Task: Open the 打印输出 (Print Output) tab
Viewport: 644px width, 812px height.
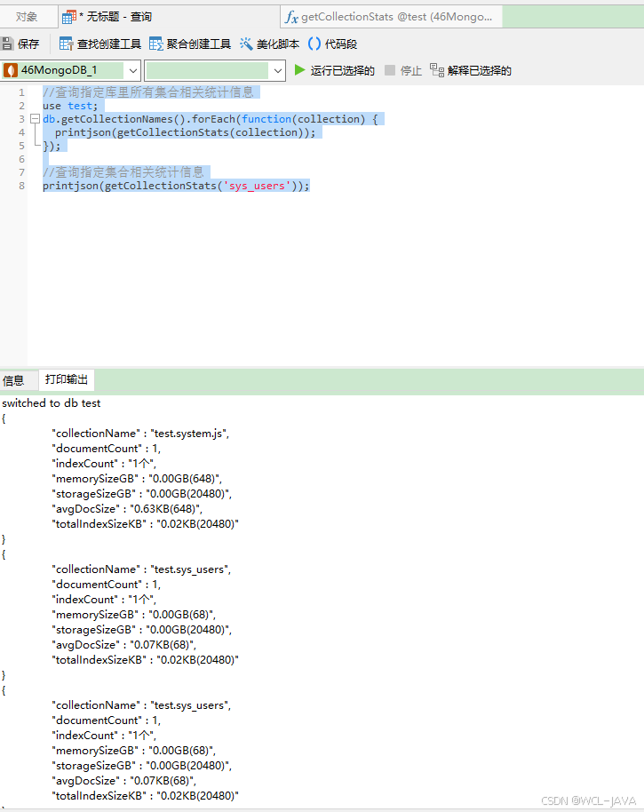Action: pos(67,379)
